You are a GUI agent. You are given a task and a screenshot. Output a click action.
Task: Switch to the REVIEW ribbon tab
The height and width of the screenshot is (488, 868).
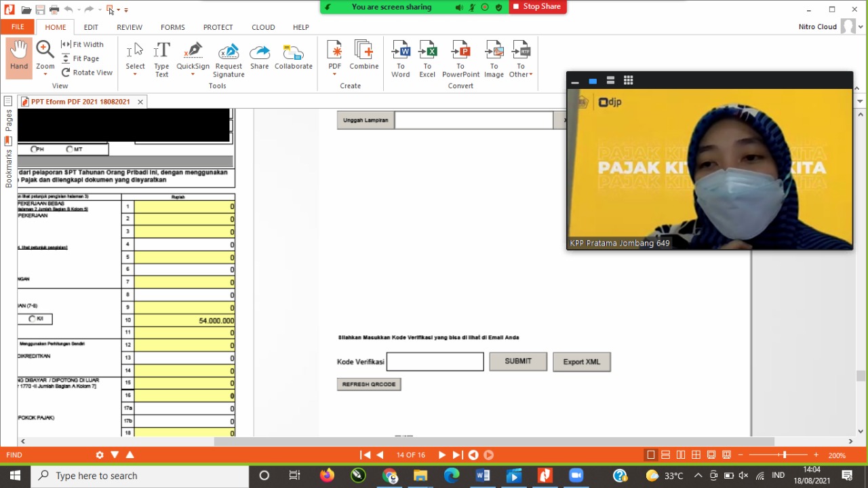coord(130,27)
